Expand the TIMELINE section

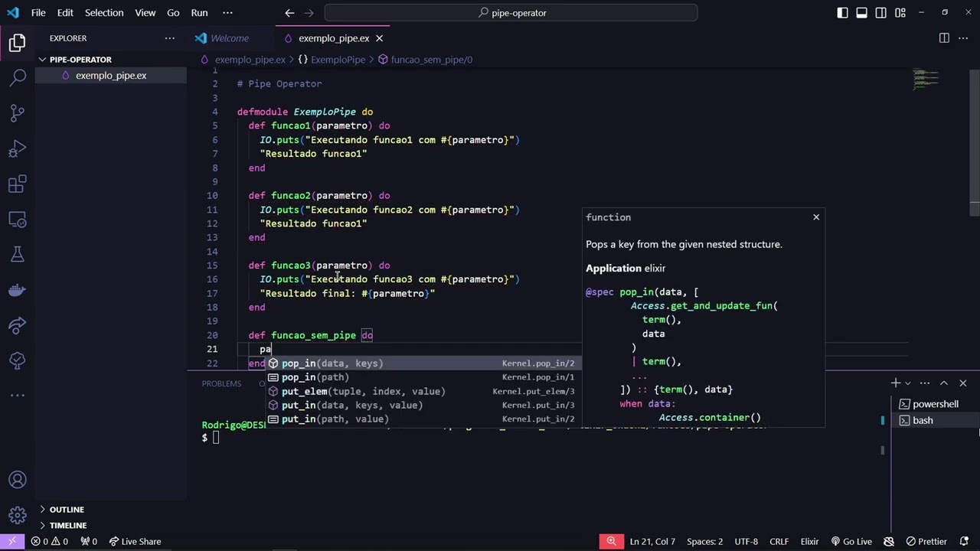68,526
